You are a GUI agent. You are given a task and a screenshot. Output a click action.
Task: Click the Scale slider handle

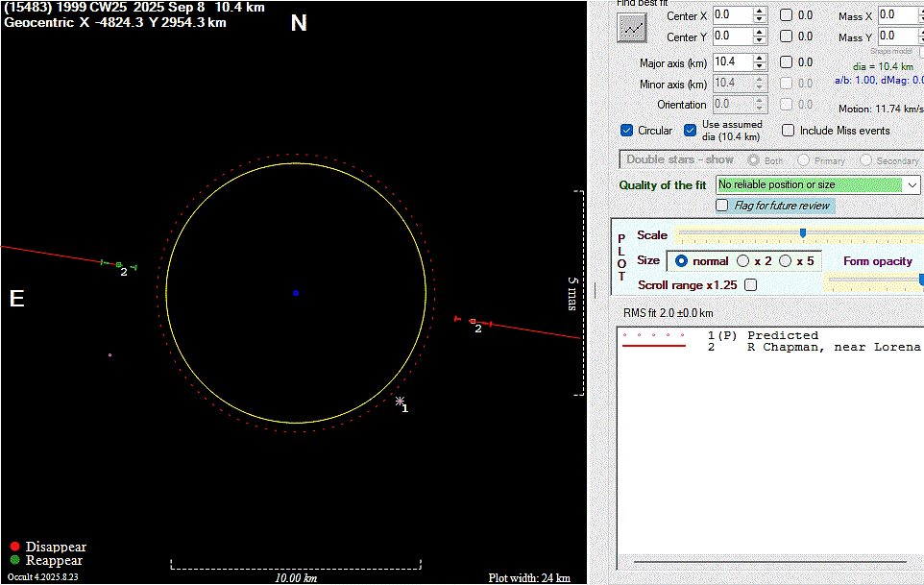click(x=803, y=233)
